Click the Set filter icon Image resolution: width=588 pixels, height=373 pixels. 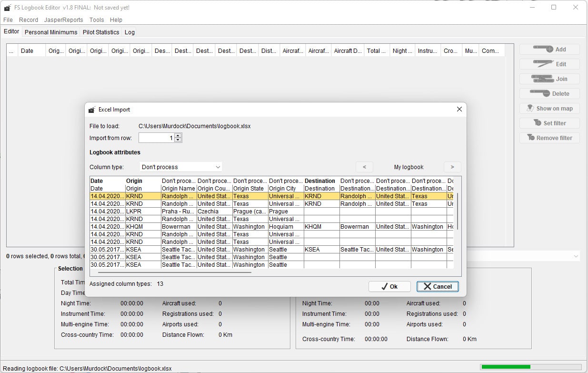[537, 123]
